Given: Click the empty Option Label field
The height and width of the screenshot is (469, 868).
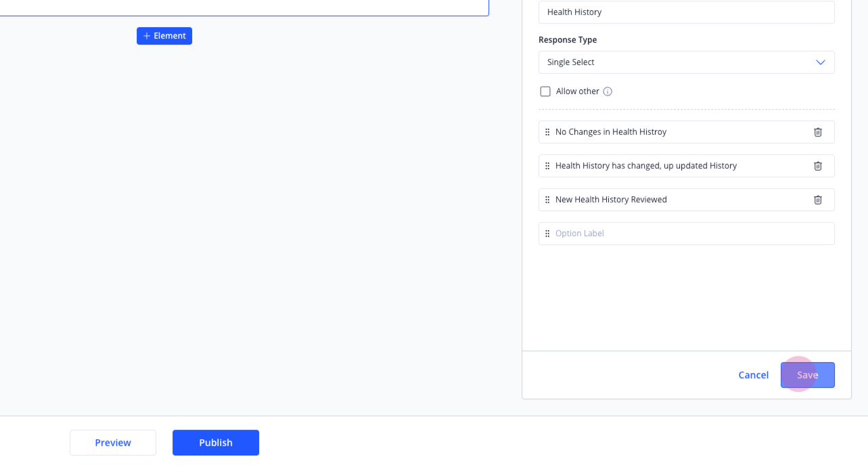Looking at the screenshot, I should point(686,233).
